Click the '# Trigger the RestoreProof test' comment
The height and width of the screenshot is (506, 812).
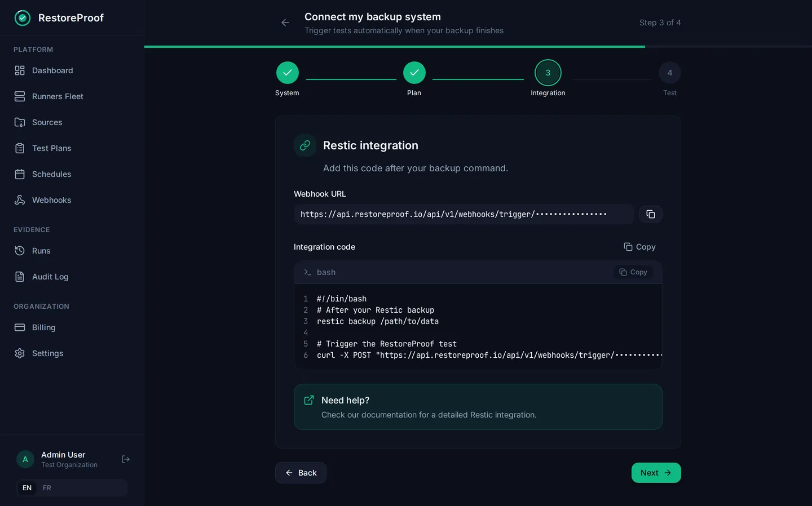(x=387, y=344)
